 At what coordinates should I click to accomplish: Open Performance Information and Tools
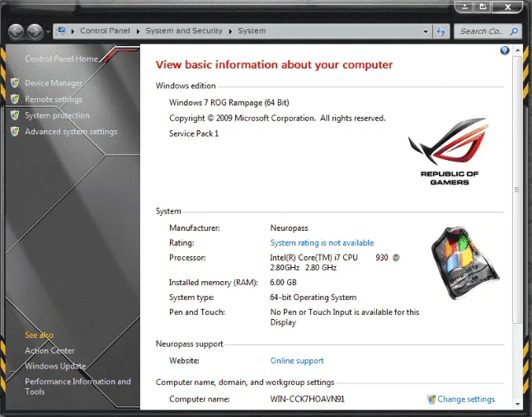pos(78,387)
